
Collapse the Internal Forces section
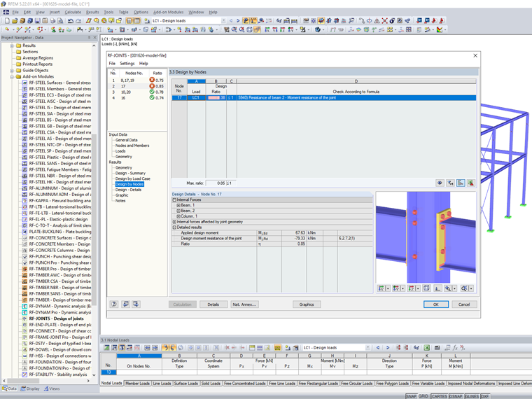coord(174,199)
